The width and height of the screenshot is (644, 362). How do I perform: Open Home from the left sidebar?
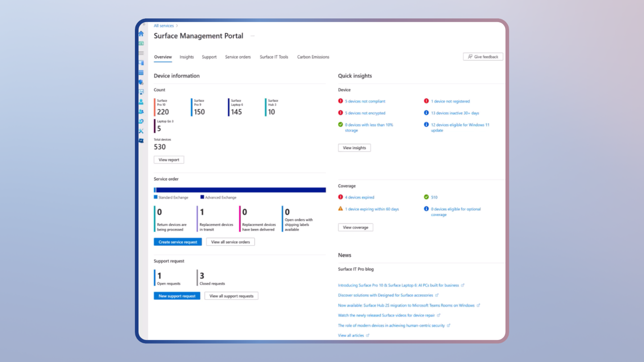[x=141, y=34]
